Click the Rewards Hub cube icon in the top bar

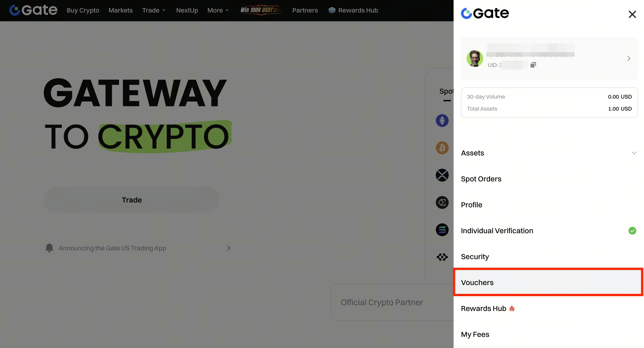click(331, 10)
